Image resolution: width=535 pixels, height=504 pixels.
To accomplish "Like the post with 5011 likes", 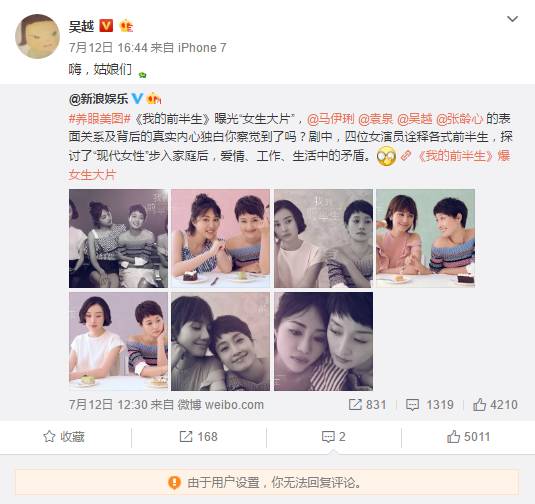I will click(468, 437).
